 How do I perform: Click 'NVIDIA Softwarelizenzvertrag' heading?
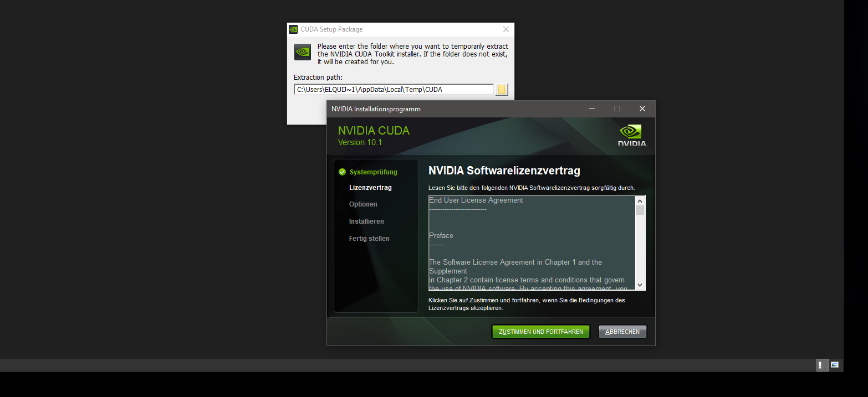[x=504, y=171]
